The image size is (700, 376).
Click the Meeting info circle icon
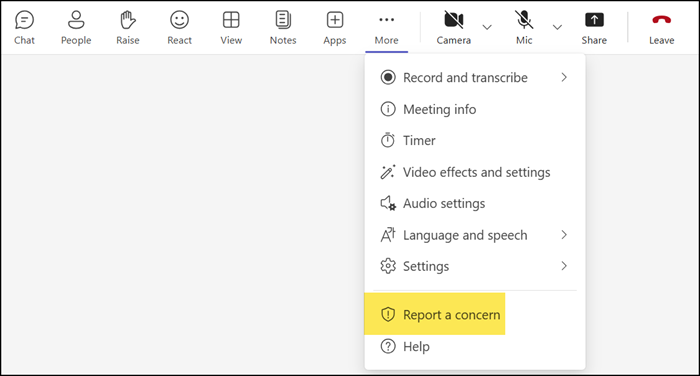pyautogui.click(x=388, y=109)
